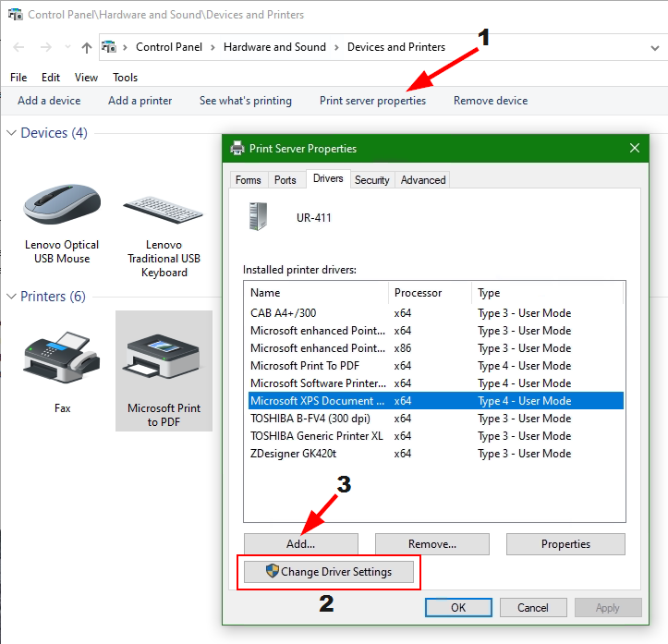Expand the Hardware and Sound breadcrumb chevron
The image size is (668, 644).
[337, 47]
